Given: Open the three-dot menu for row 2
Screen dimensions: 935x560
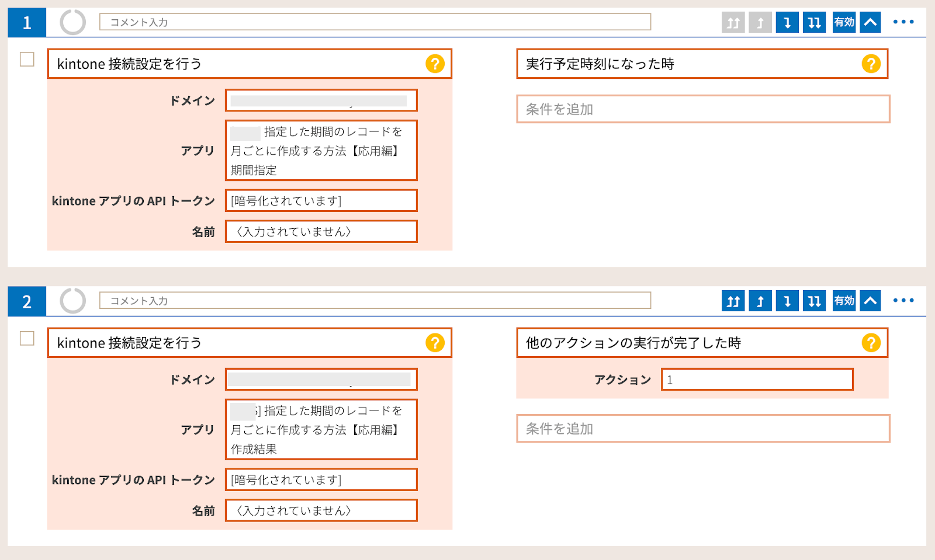Looking at the screenshot, I should pyautogui.click(x=903, y=301).
